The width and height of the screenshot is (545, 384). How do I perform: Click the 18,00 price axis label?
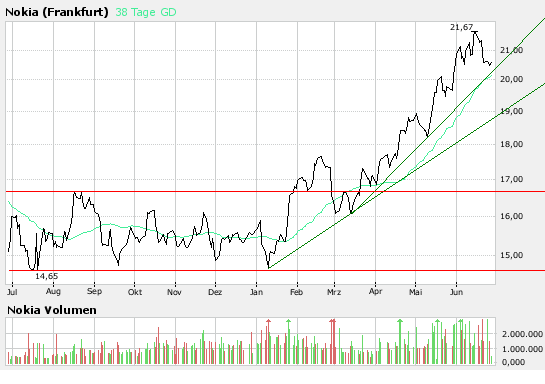[511, 144]
